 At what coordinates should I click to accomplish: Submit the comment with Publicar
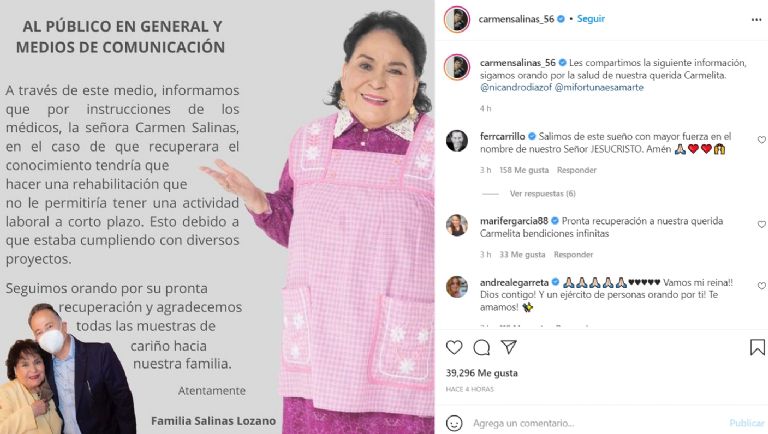tap(746, 423)
